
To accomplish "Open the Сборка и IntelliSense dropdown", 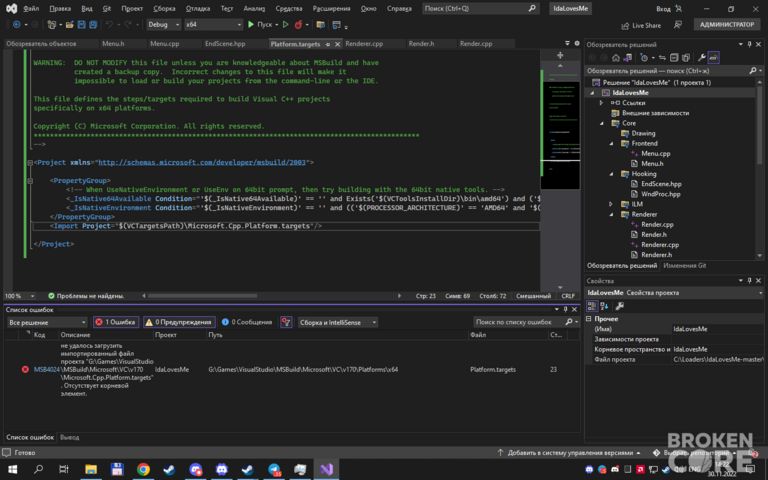I will pyautogui.click(x=337, y=322).
